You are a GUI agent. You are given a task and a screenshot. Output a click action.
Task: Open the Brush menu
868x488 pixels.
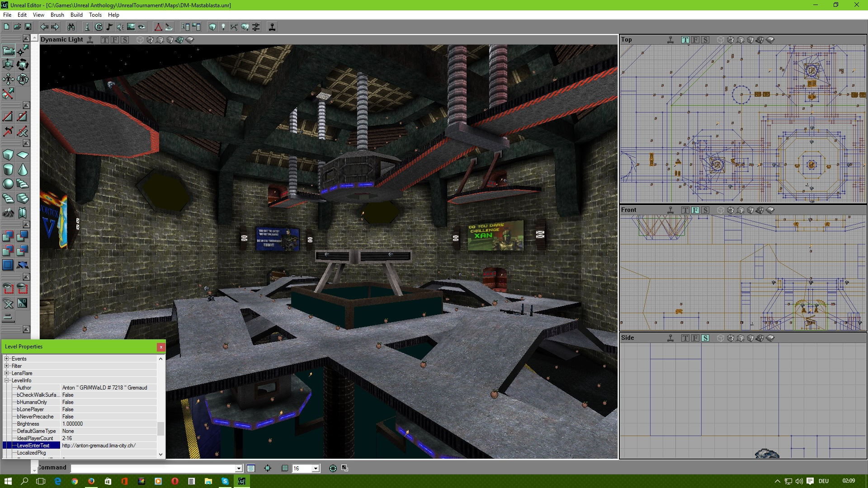(x=57, y=15)
